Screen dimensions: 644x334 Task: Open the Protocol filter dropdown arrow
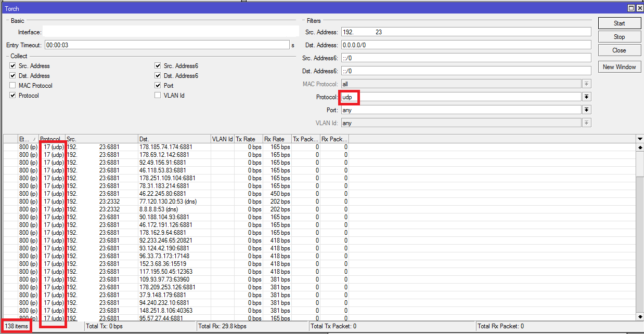[x=587, y=97]
